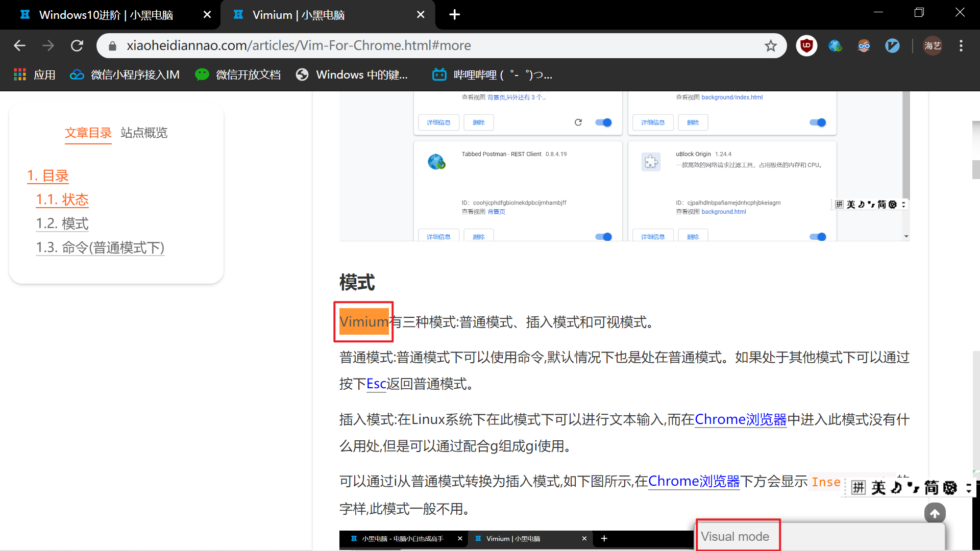Screen dimensions: 980x551
Task: Toggle the uBlock Origin extension switch
Action: pos(818,237)
